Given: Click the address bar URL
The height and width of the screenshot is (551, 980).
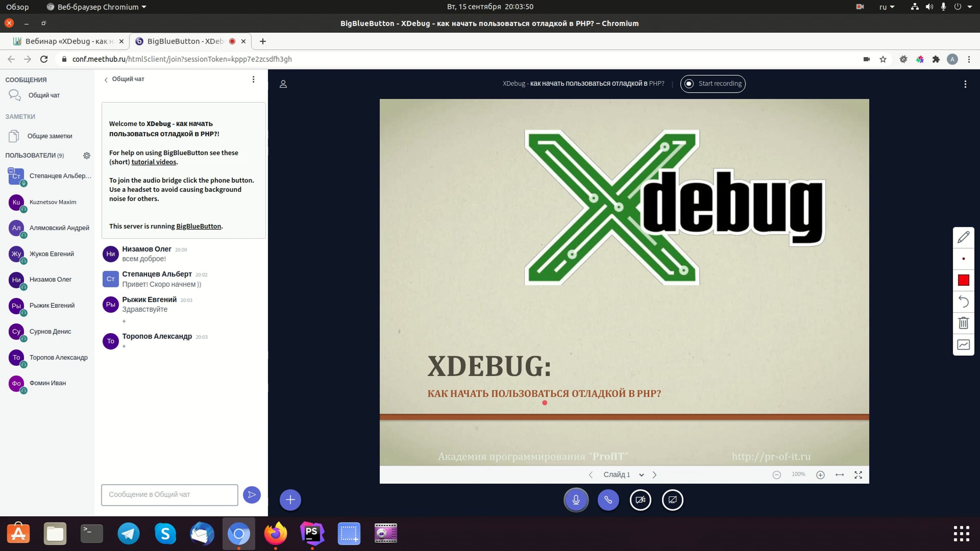Looking at the screenshot, I should pyautogui.click(x=182, y=59).
